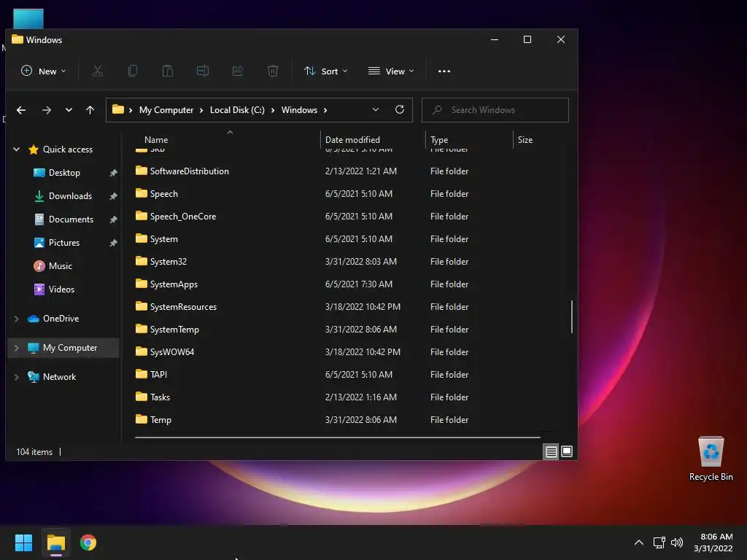Screen dimensions: 747x560
Task: Click Local Disk (C:) breadcrumb
Action: pos(237,110)
